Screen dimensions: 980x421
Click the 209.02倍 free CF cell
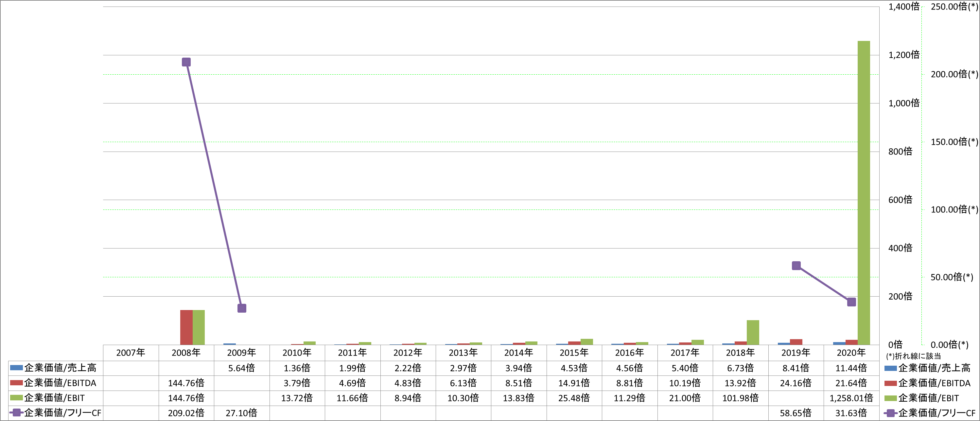[186, 413]
